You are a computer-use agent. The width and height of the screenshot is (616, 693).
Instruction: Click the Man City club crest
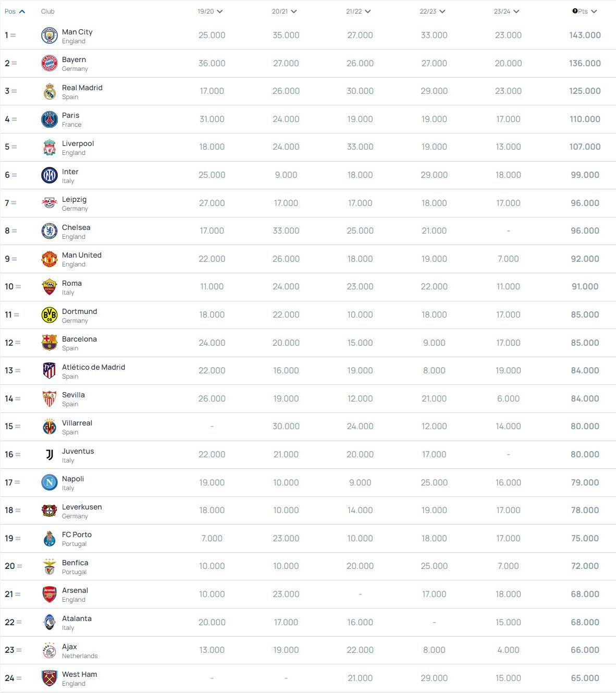[50, 35]
